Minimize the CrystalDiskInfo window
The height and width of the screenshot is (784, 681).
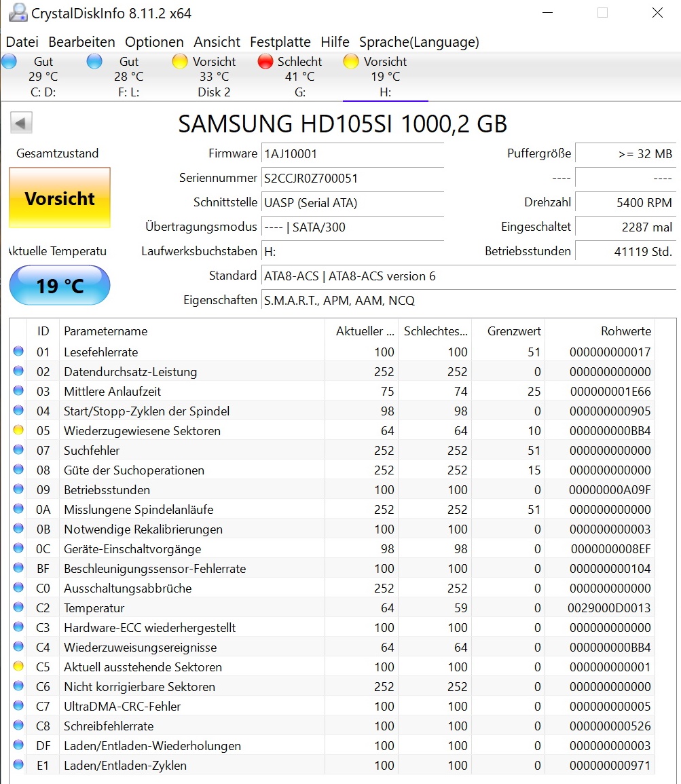548,12
